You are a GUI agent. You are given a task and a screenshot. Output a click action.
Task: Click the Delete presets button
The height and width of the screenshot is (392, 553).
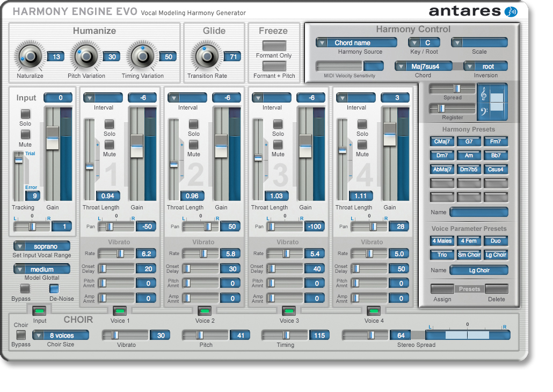[x=497, y=289]
